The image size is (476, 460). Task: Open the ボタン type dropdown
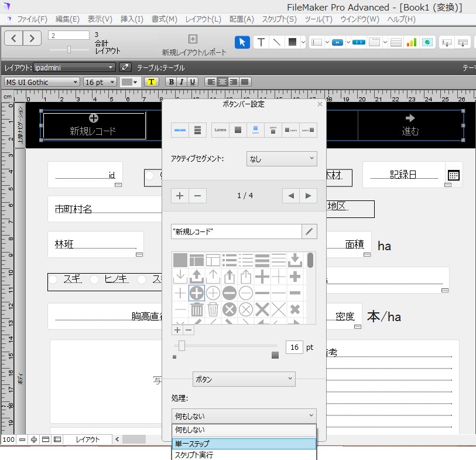pyautogui.click(x=244, y=379)
